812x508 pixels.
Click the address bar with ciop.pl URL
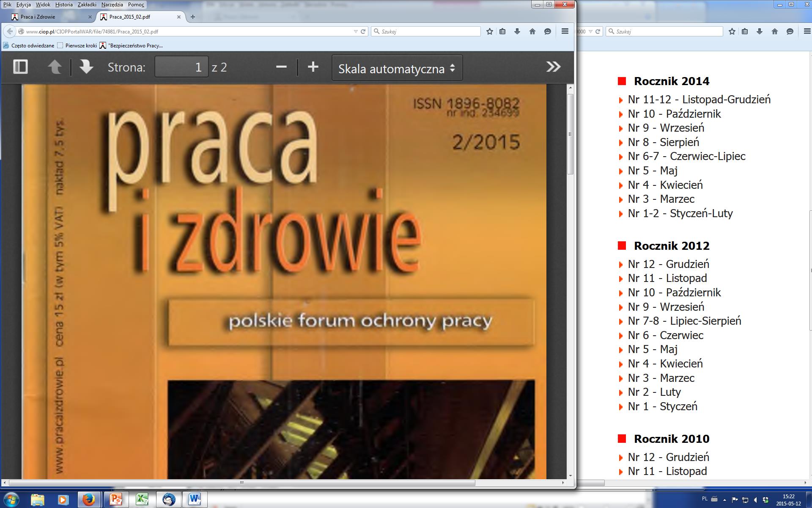186,31
